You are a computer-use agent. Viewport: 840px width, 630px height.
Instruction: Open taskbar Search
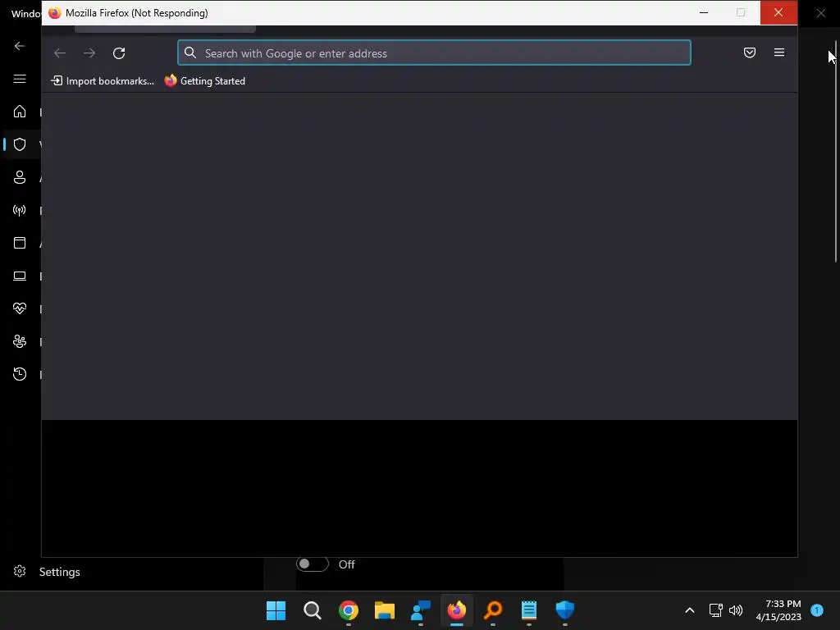[313, 610]
